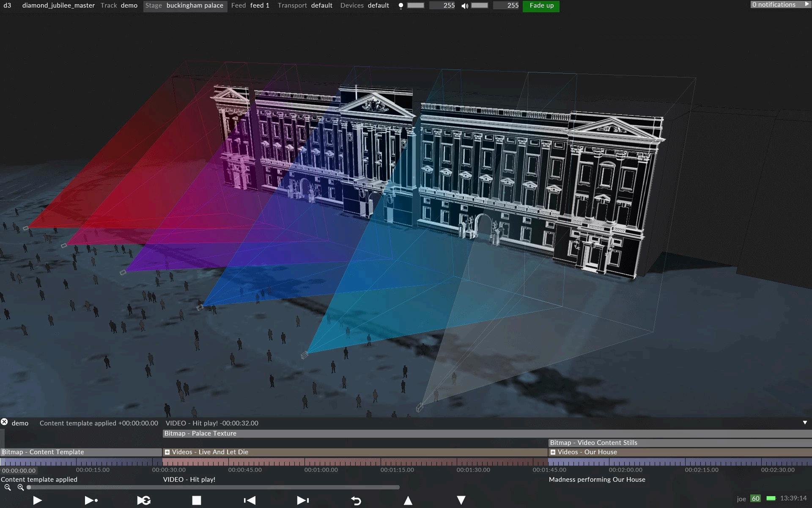Zoom out the timeline with the magnifier minus
812x508 pixels.
8,488
